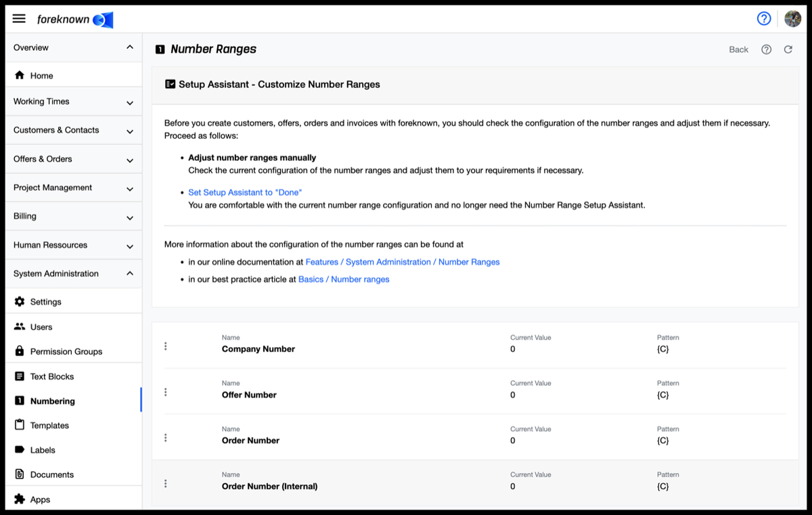Collapse the System Administration chevron
This screenshot has width=812, height=515.
[130, 273]
